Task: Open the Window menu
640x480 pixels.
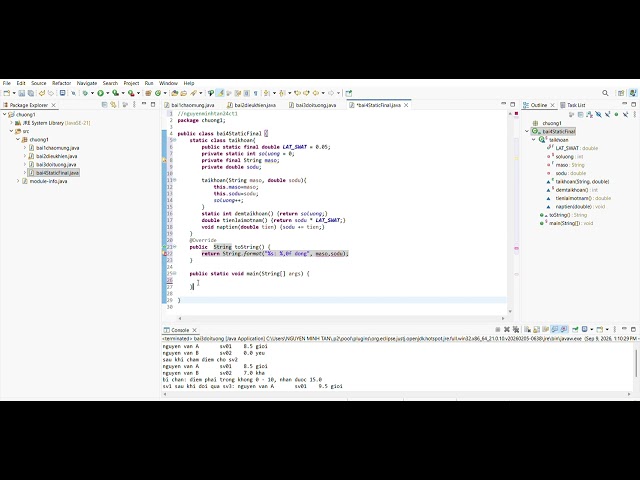Action: tap(168, 83)
